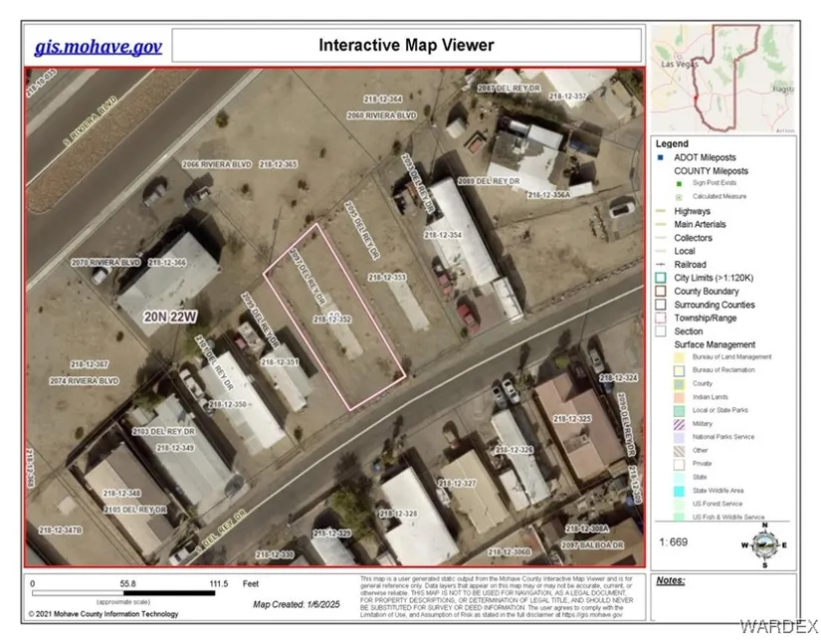
Task: Click the Railroad line symbol in legend
Action: [661, 265]
